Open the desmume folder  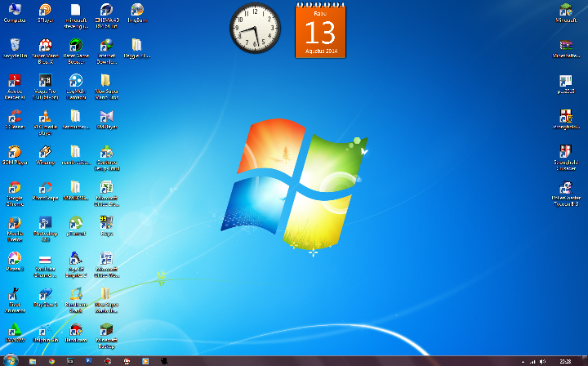click(x=76, y=119)
